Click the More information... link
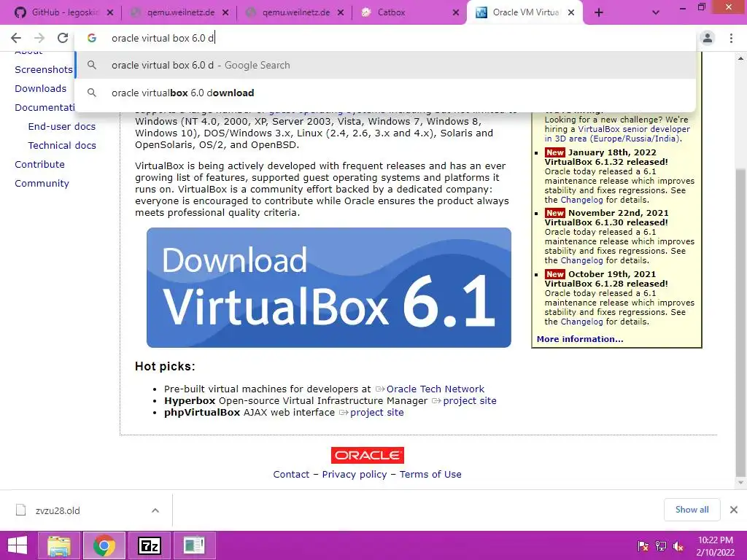This screenshot has height=560, width=747. 580,339
